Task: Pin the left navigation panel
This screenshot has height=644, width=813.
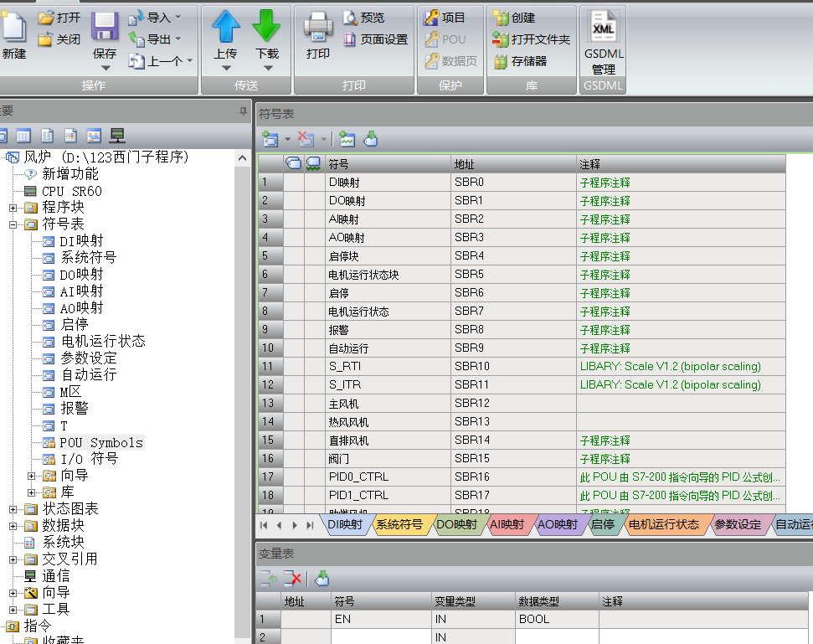Action: point(244,111)
